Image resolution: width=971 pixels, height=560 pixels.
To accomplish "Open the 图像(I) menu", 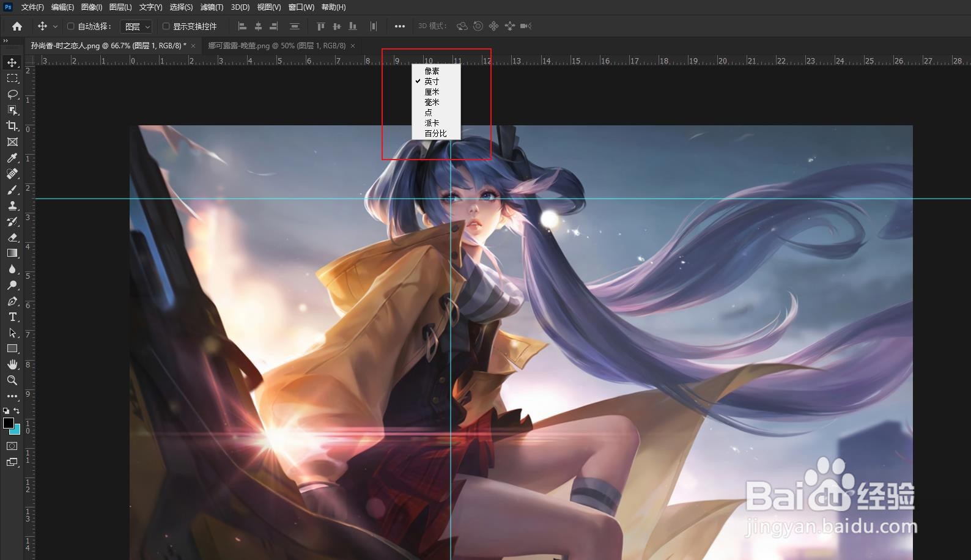I will [x=92, y=7].
